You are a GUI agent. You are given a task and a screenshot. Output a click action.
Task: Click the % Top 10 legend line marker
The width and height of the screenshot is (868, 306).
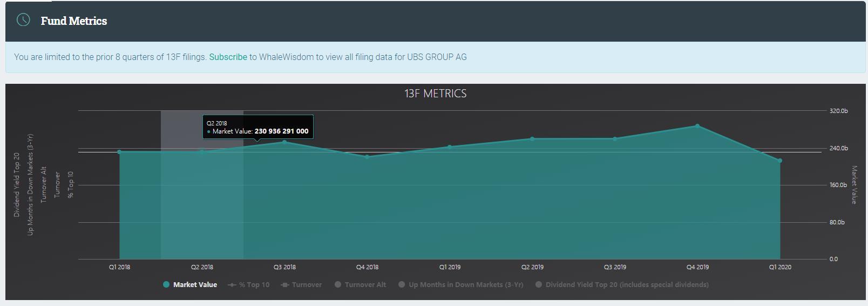point(232,285)
